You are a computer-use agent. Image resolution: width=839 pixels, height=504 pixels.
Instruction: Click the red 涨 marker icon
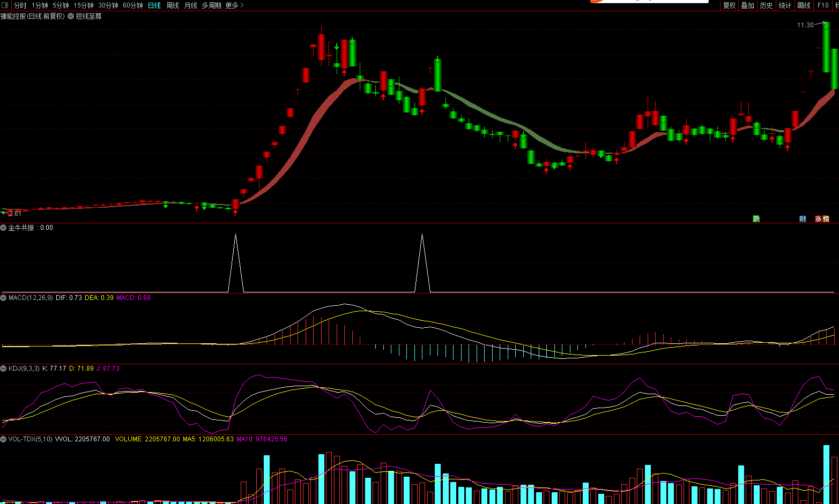[x=819, y=219]
